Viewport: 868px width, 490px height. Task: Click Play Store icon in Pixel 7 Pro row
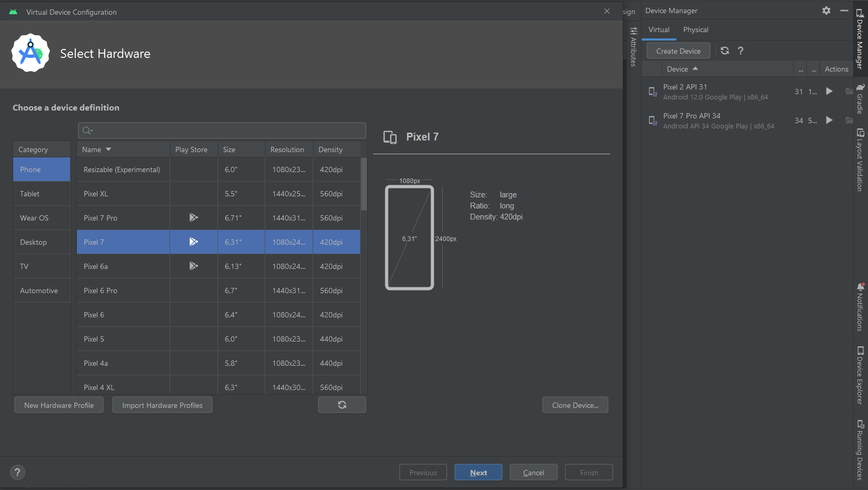pos(194,217)
